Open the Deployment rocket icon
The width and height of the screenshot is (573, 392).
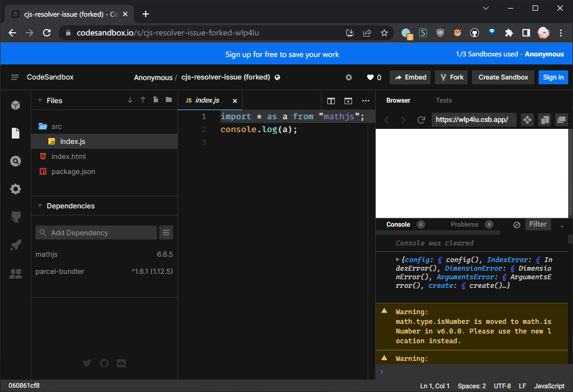(x=16, y=245)
